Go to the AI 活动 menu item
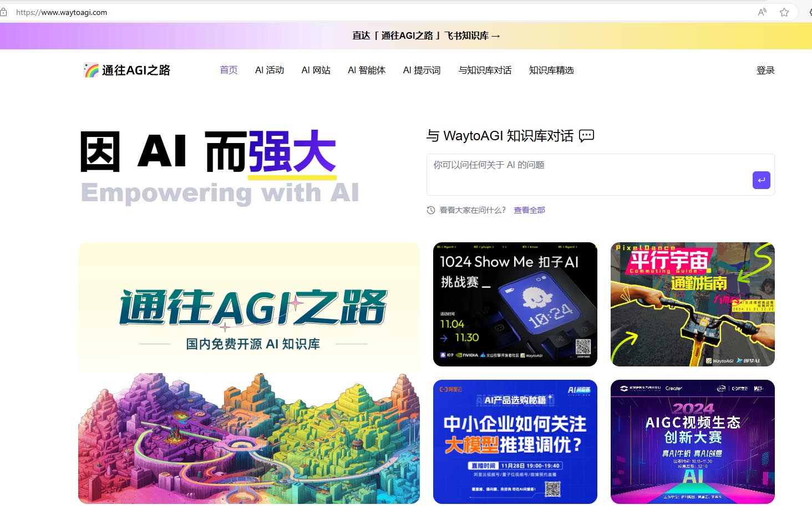This screenshot has height=520, width=812. click(x=270, y=70)
